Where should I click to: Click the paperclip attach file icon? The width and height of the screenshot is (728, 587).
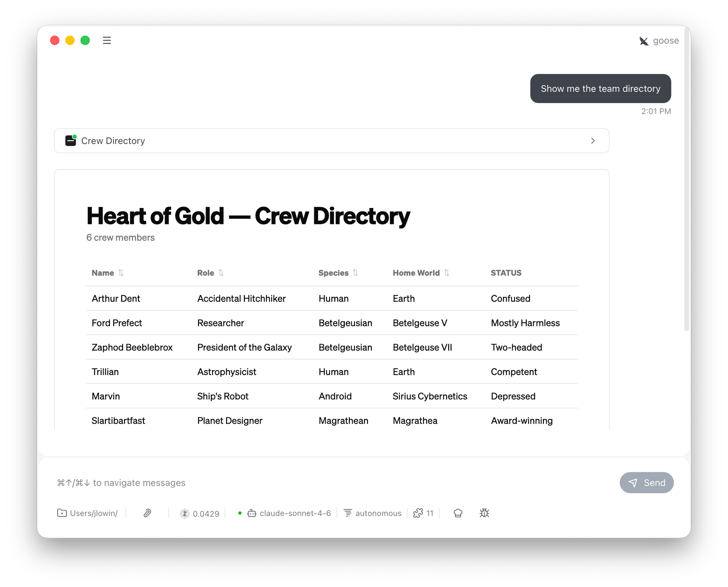click(147, 513)
